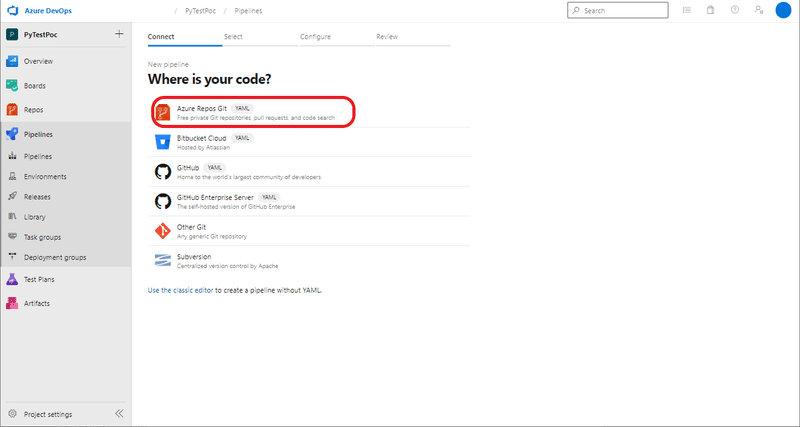Click the Repos icon
The image size is (800, 427).
[x=12, y=110]
